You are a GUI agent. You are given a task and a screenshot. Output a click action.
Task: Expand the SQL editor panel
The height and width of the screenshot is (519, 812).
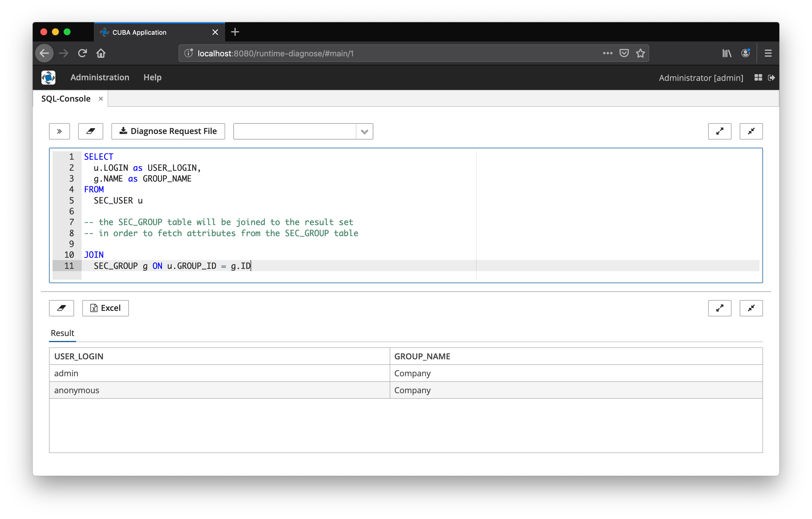(x=720, y=131)
